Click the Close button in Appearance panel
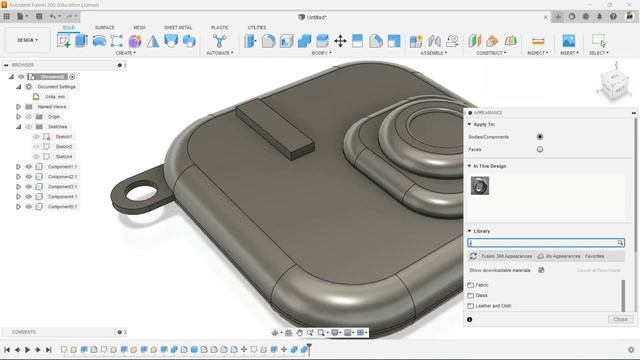Screen dimensions: 640x360 [620, 319]
